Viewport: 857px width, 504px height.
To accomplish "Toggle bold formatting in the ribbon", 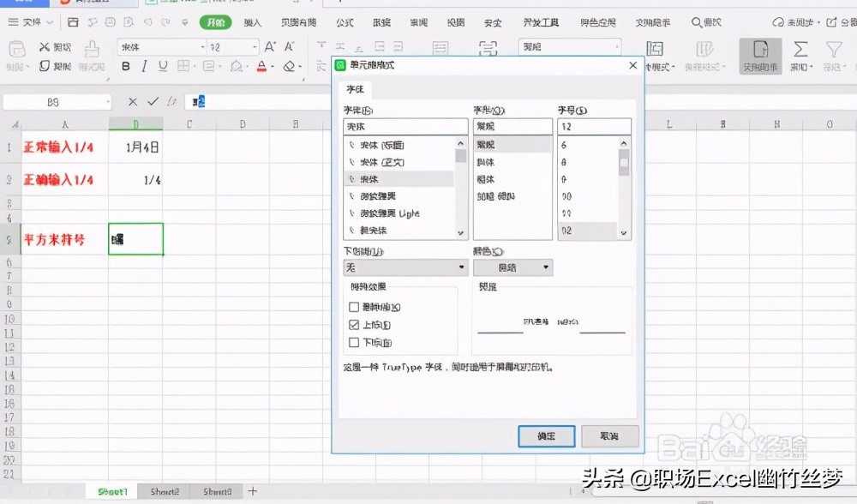I will tap(126, 67).
